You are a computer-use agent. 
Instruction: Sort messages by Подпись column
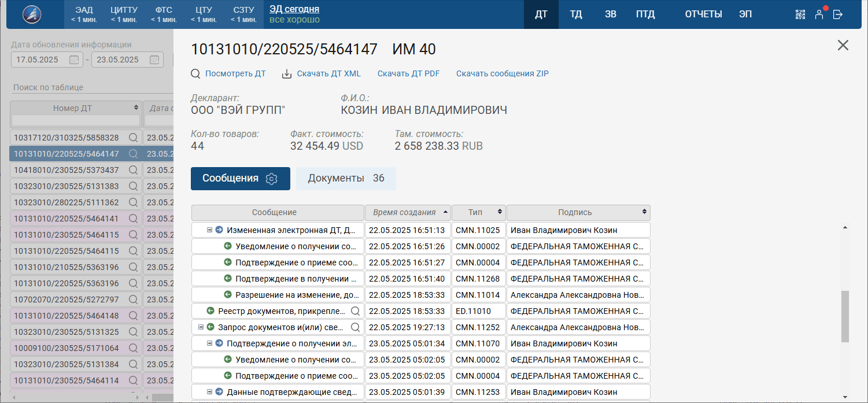(578, 212)
